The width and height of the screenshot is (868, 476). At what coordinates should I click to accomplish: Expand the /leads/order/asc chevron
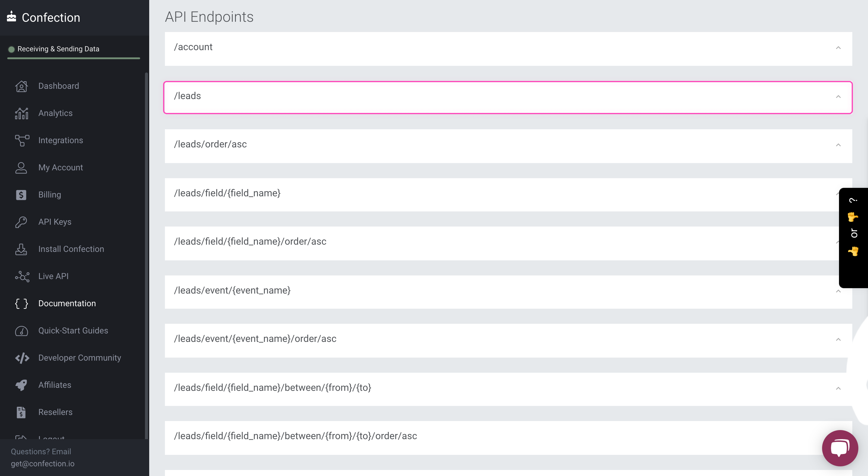click(x=838, y=145)
